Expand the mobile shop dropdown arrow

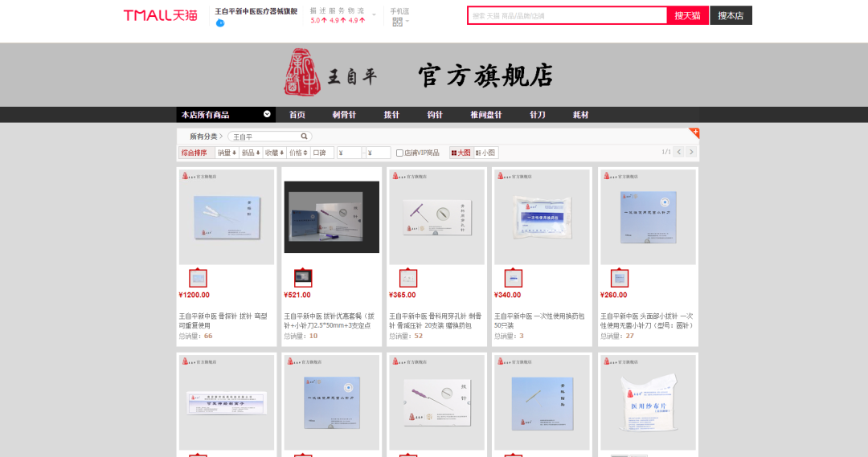click(x=407, y=22)
